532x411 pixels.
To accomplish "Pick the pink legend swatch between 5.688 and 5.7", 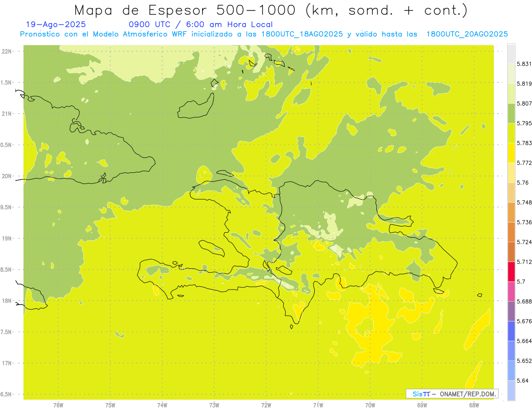I will [511, 292].
